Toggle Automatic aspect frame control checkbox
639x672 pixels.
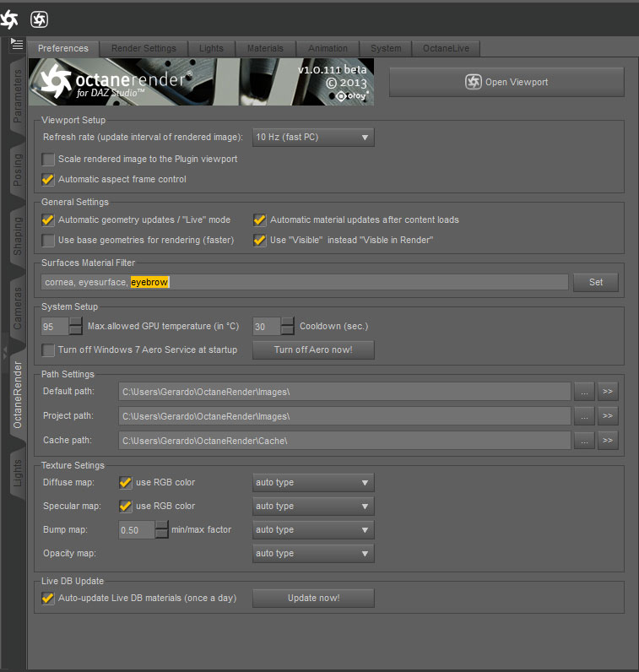point(48,180)
